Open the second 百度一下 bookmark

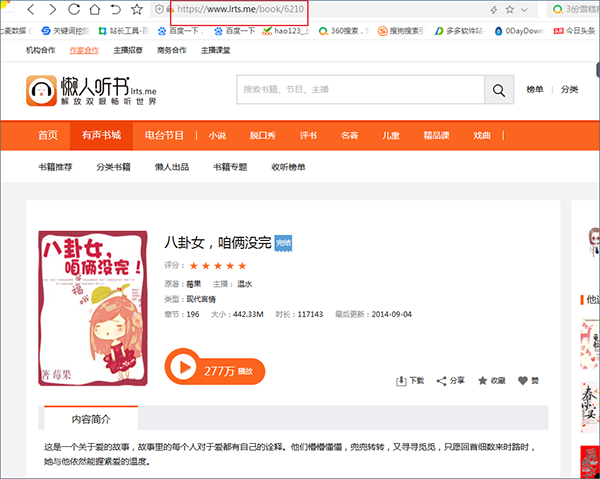click(235, 31)
